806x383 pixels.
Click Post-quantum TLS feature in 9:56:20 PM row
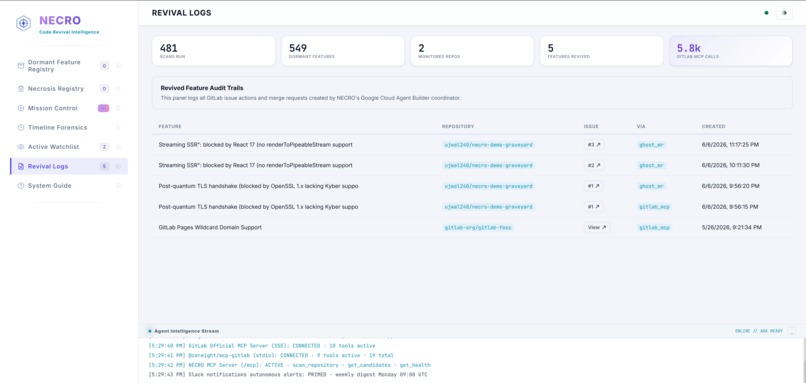258,186
